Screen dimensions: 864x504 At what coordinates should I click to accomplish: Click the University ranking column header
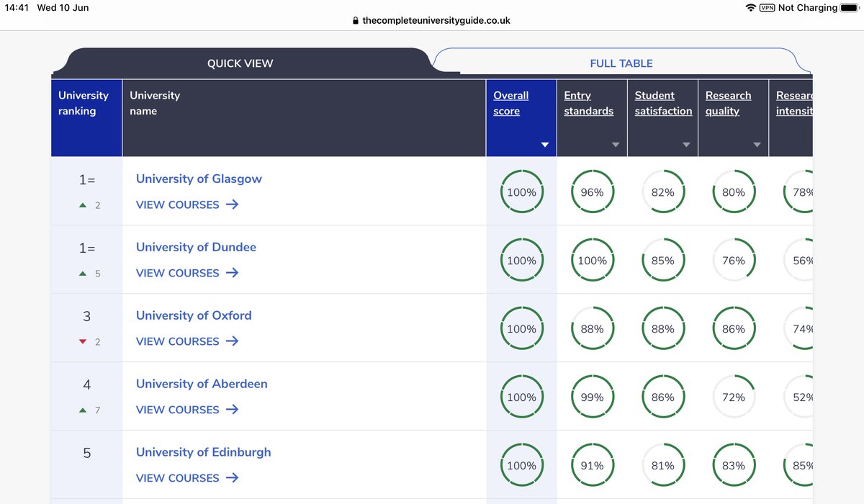(x=87, y=118)
